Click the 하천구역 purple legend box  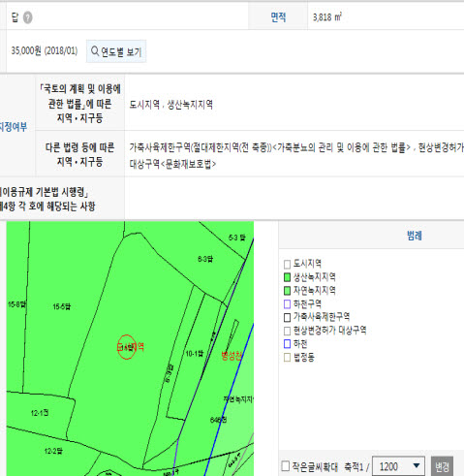tap(287, 304)
